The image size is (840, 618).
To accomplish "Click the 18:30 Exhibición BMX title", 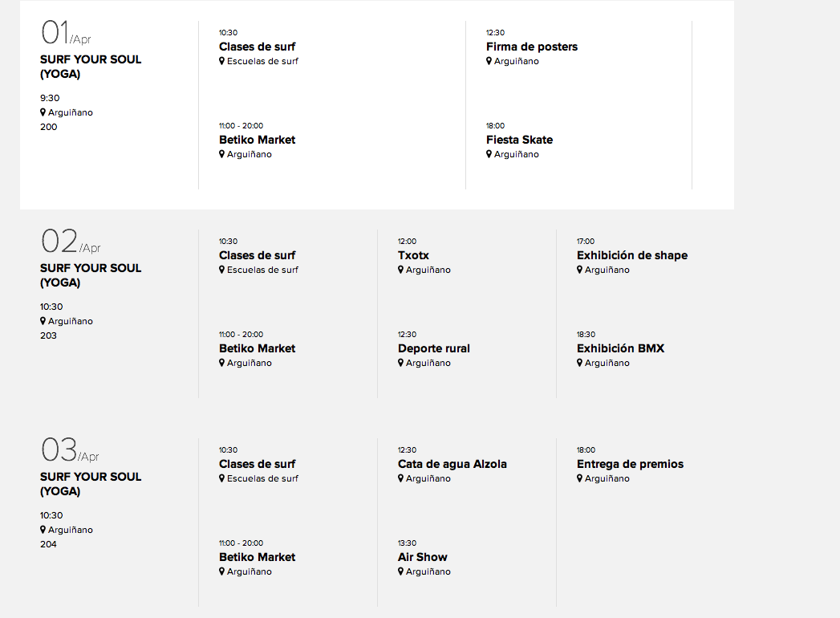I will coord(620,348).
